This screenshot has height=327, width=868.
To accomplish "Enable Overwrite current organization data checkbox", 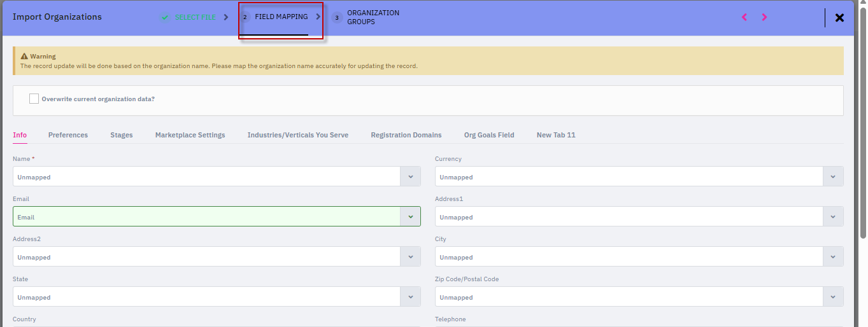I will coord(34,99).
